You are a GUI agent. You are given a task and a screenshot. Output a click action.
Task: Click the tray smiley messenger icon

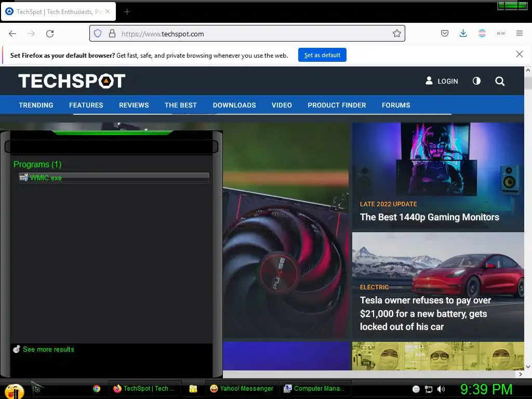(416, 389)
